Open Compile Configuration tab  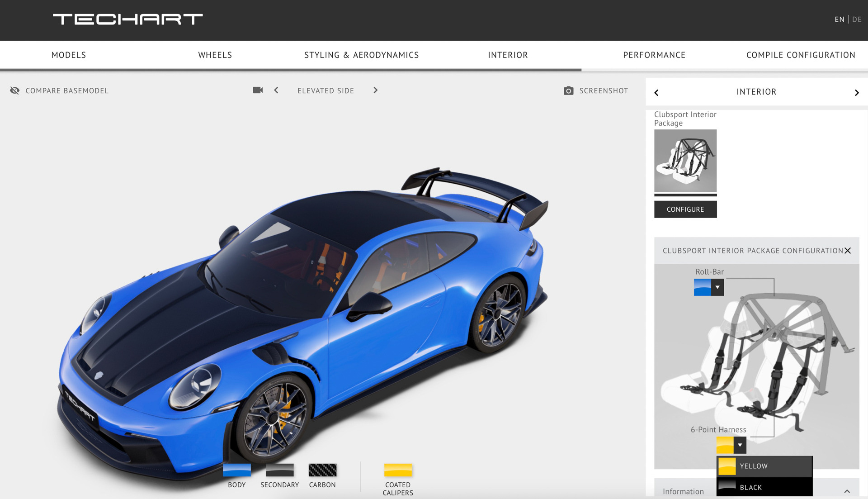pyautogui.click(x=801, y=55)
